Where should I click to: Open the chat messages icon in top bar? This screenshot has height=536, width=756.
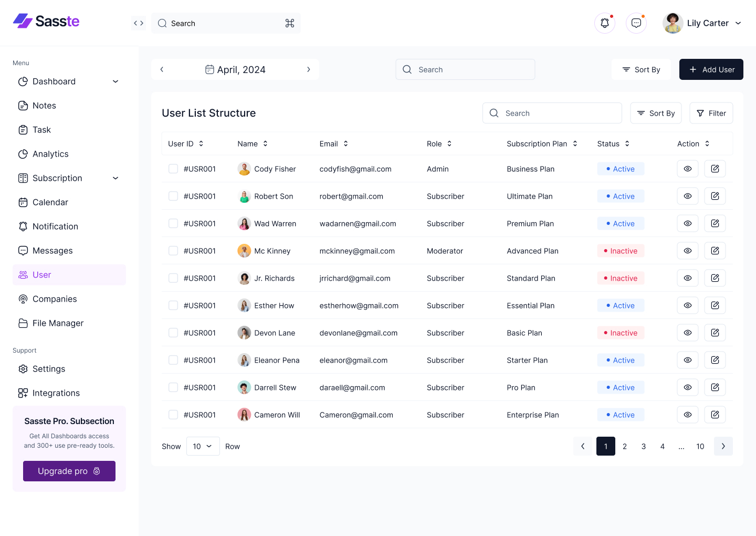coord(636,23)
